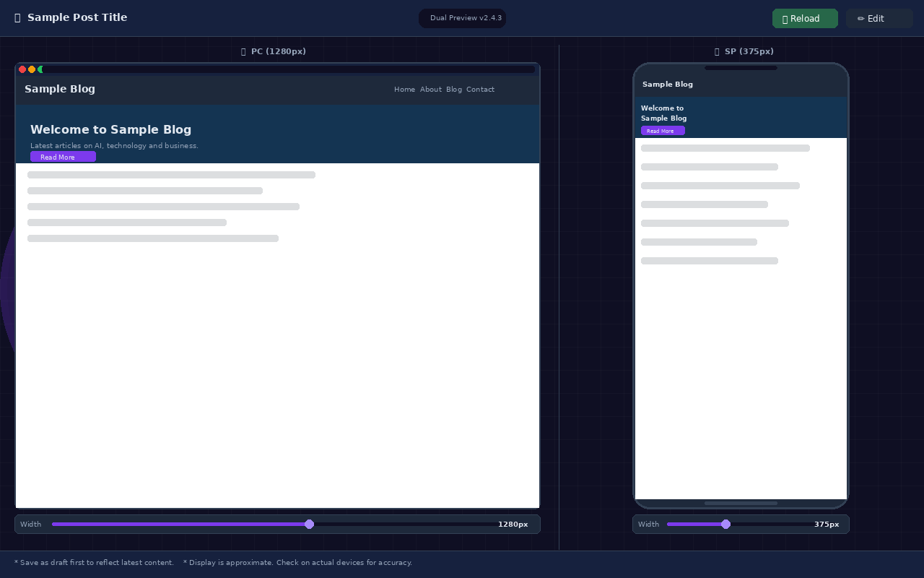Click the refresh icon inside the Reload button
This screenshot has width=924, height=578.
click(x=785, y=18)
